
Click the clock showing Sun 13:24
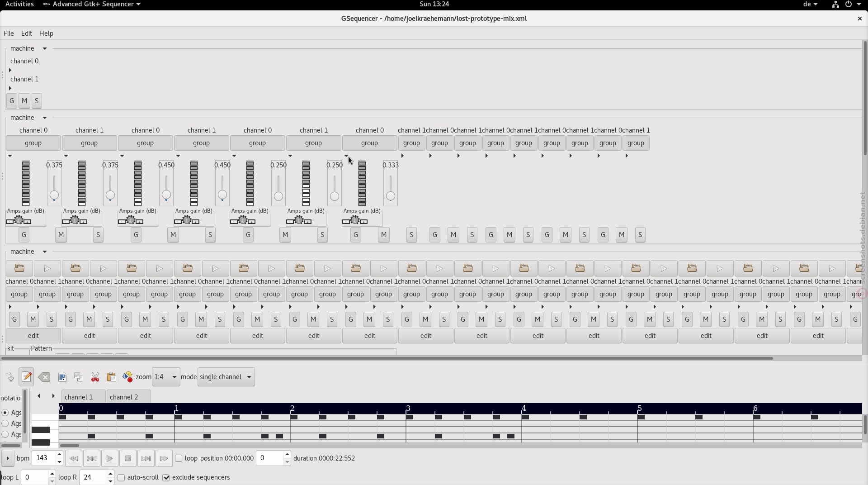tap(434, 4)
